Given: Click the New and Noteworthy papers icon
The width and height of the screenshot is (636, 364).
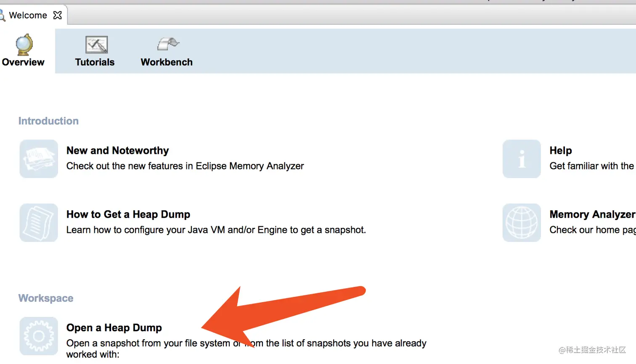Looking at the screenshot, I should 39,159.
